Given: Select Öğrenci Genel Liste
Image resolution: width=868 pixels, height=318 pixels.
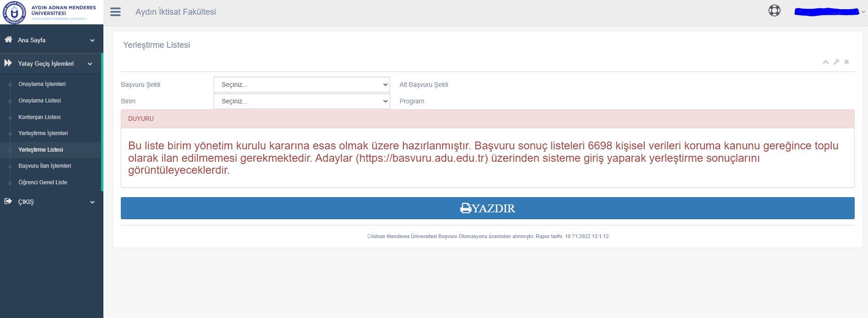Looking at the screenshot, I should (43, 182).
